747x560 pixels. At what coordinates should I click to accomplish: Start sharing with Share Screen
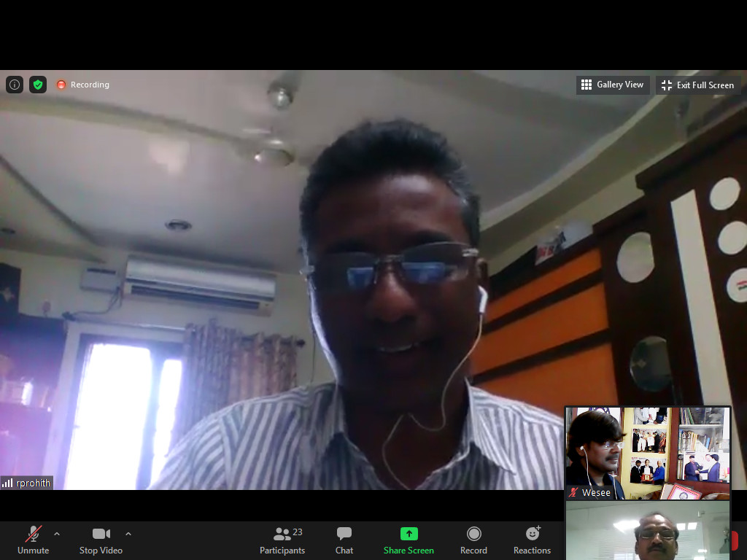click(409, 540)
